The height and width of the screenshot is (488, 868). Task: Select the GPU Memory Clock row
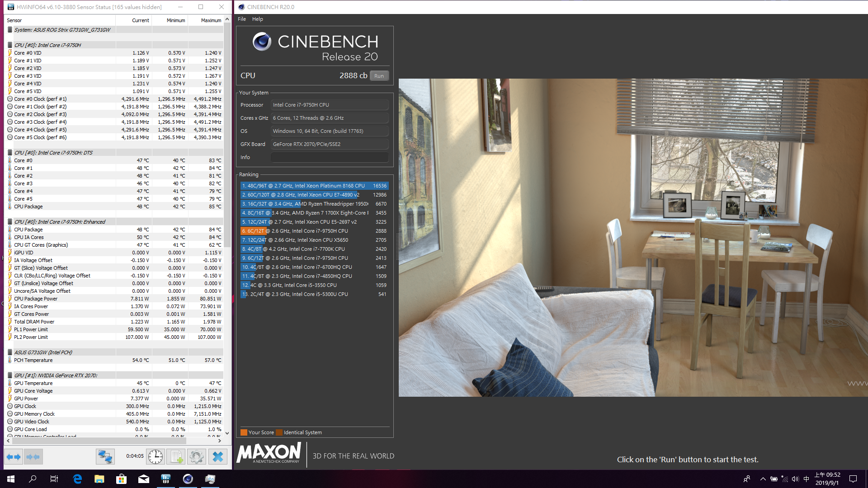point(114,414)
